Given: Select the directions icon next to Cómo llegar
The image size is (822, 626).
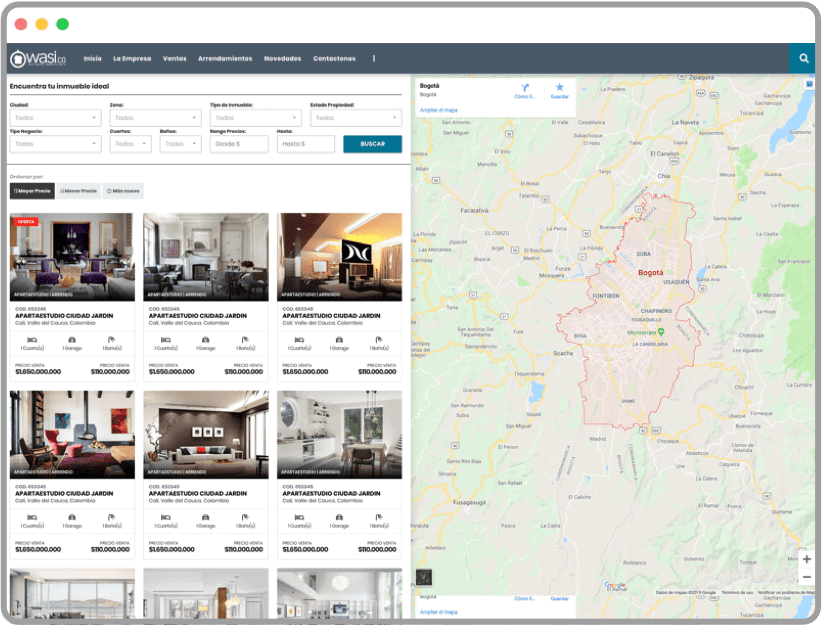Looking at the screenshot, I should [x=524, y=88].
